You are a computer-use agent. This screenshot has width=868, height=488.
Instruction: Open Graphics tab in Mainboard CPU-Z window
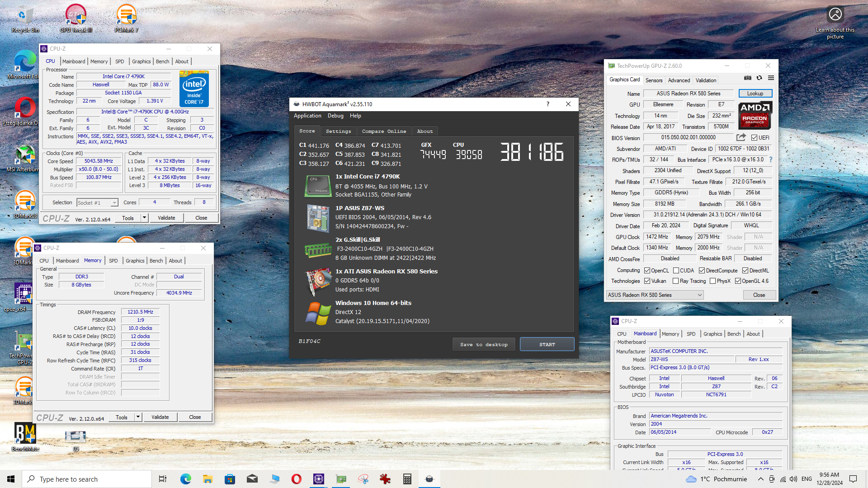712,334
